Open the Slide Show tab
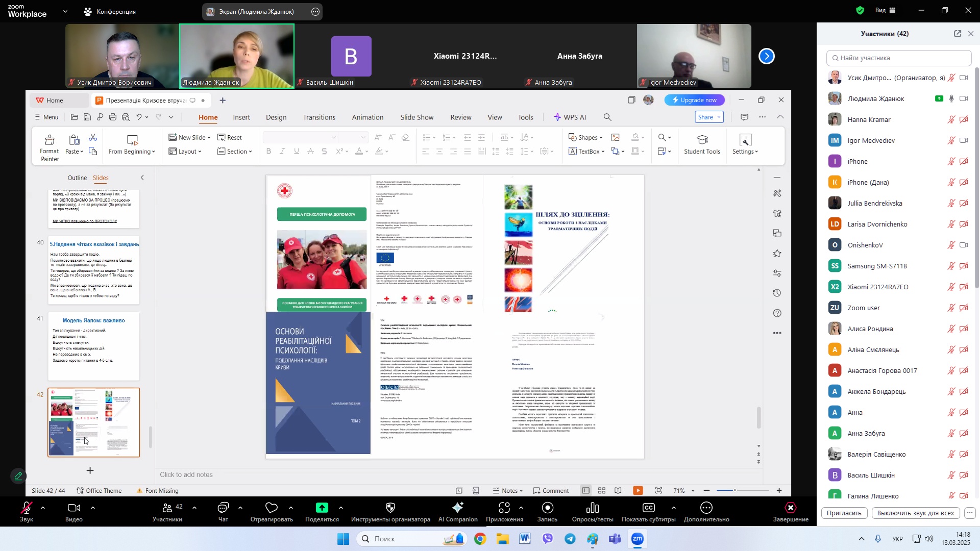 [x=417, y=117]
